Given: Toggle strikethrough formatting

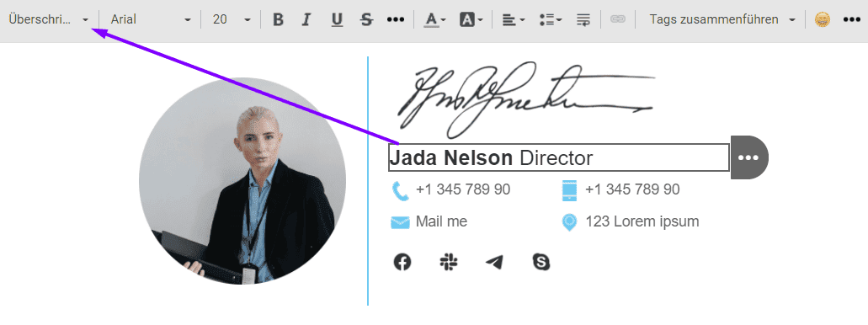Looking at the screenshot, I should point(366,20).
